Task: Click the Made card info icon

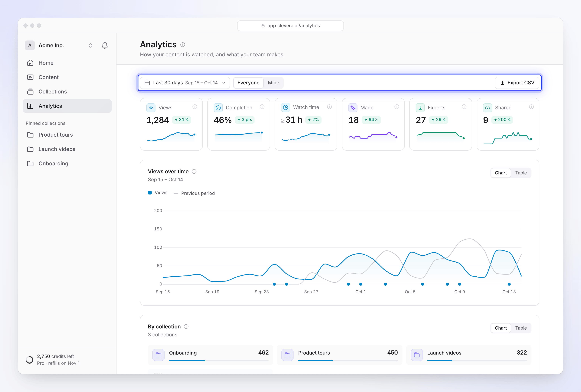Action: [x=397, y=107]
